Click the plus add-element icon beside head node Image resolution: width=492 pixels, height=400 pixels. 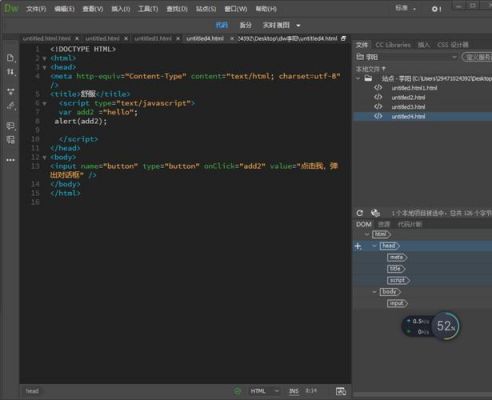(358, 246)
